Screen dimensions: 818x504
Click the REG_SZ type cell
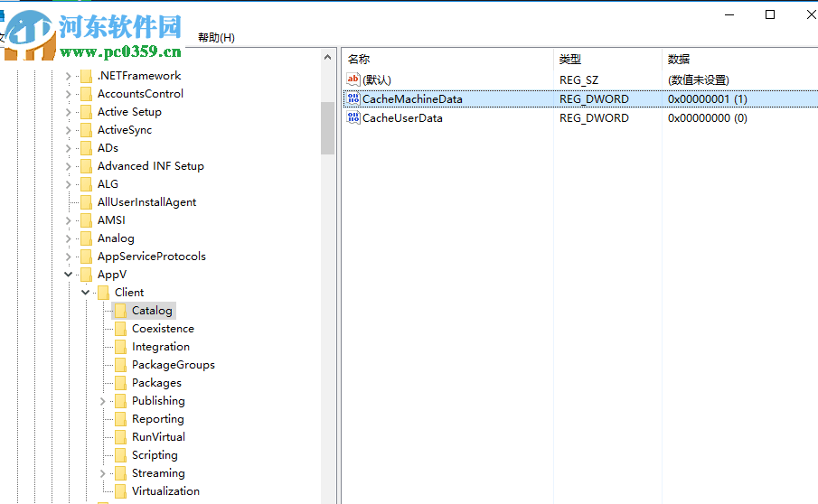pos(578,79)
